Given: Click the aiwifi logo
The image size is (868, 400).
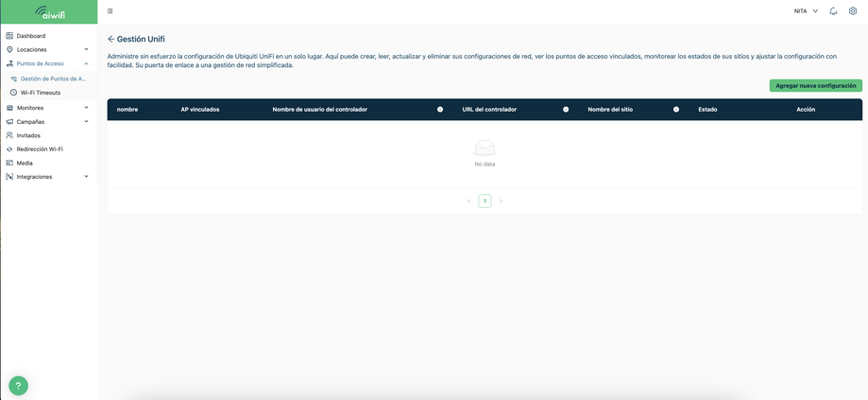Looking at the screenshot, I should [49, 12].
